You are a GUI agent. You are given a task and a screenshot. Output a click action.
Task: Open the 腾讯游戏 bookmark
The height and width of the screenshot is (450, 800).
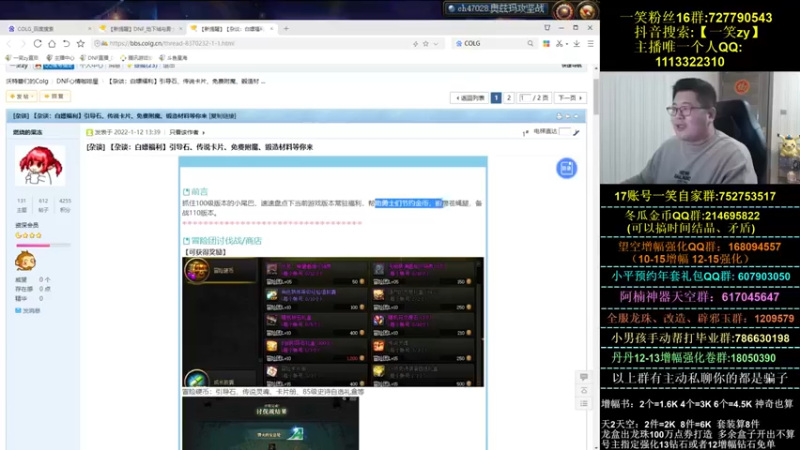(x=136, y=58)
